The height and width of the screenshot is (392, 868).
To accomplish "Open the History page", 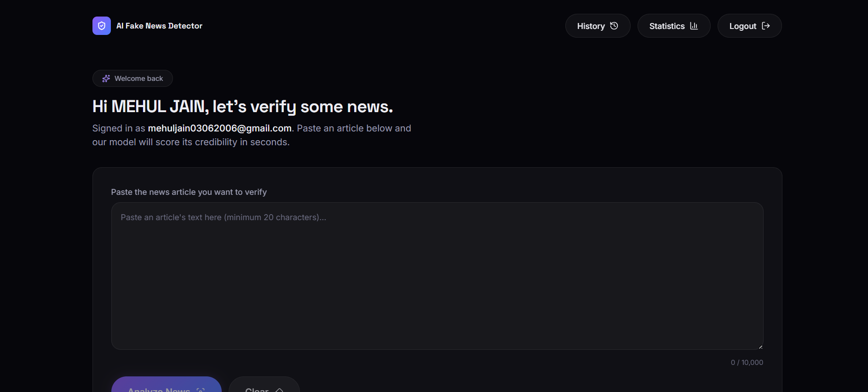I will (598, 26).
